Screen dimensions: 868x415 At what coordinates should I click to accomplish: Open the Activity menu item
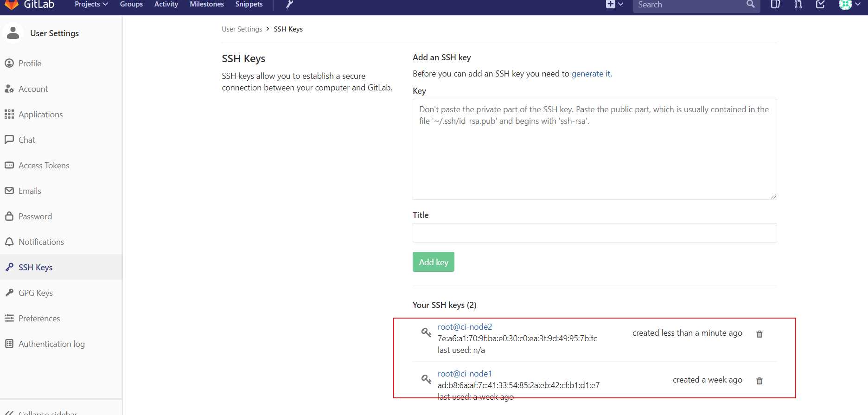click(x=166, y=4)
